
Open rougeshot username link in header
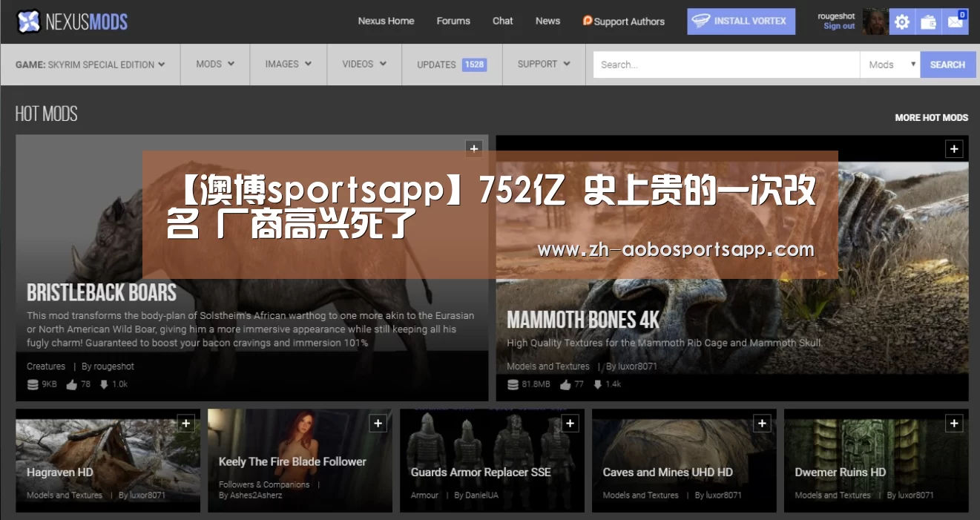(x=836, y=16)
